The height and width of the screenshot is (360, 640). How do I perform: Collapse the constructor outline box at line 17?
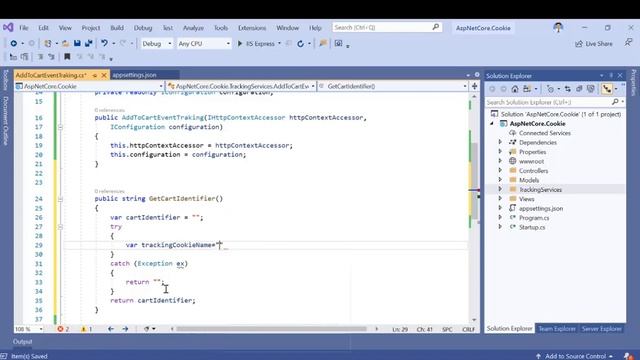[x=60, y=127]
